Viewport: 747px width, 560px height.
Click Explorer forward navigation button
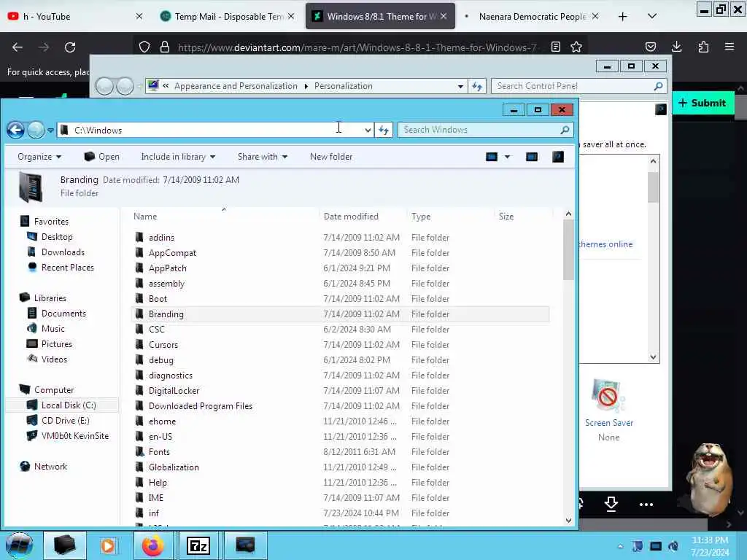point(36,130)
